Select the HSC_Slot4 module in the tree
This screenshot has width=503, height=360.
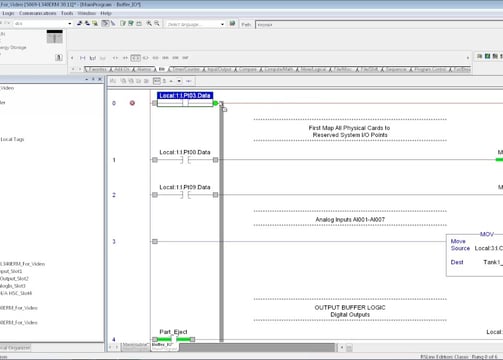[x=16, y=293]
